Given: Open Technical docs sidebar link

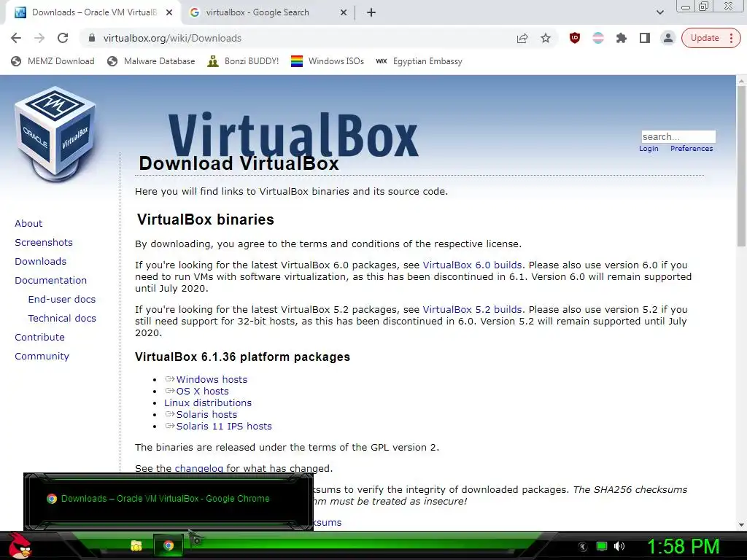Looking at the screenshot, I should (x=62, y=318).
